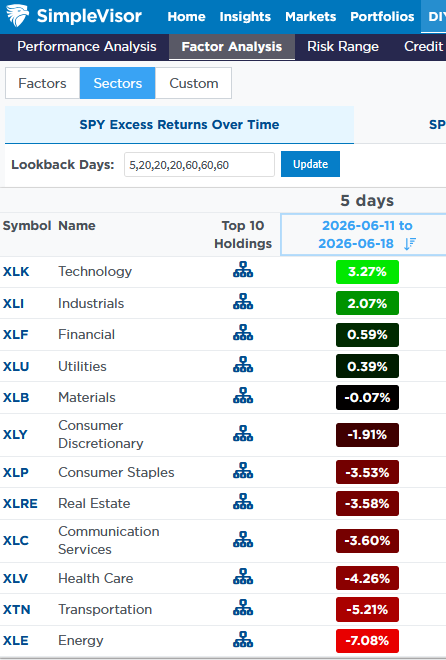Click the XLRE symbol link
The image size is (446, 660).
[x=20, y=504]
